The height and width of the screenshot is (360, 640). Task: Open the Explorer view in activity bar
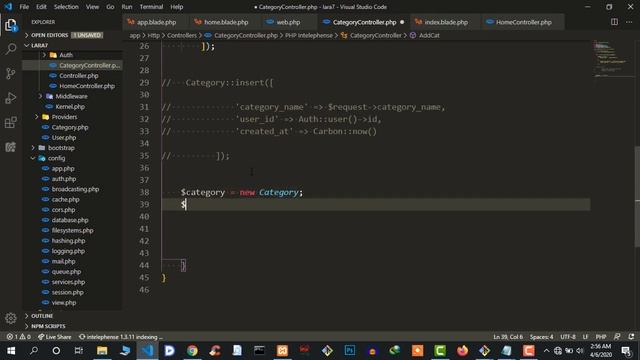pos(11,25)
